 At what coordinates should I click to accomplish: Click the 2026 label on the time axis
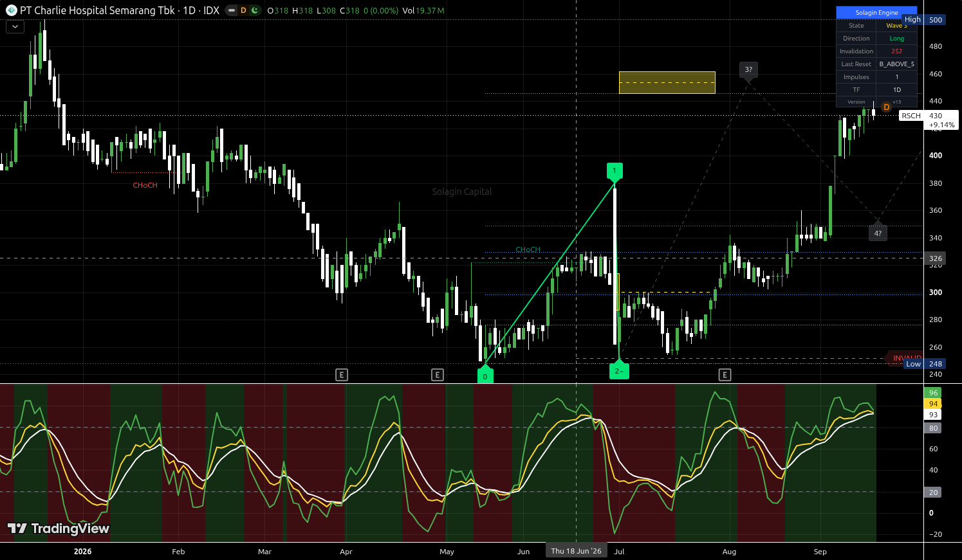click(x=82, y=552)
